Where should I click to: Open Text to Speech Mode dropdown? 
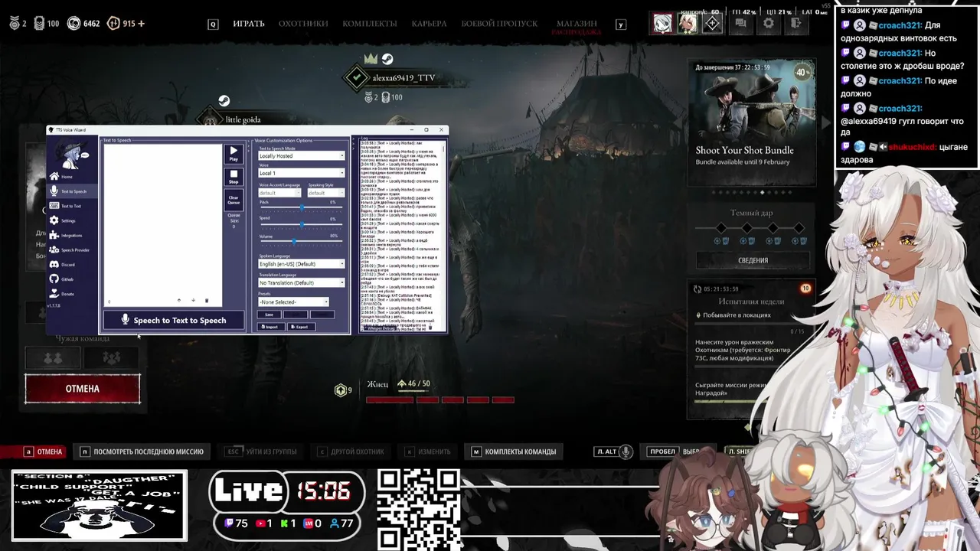pyautogui.click(x=302, y=156)
